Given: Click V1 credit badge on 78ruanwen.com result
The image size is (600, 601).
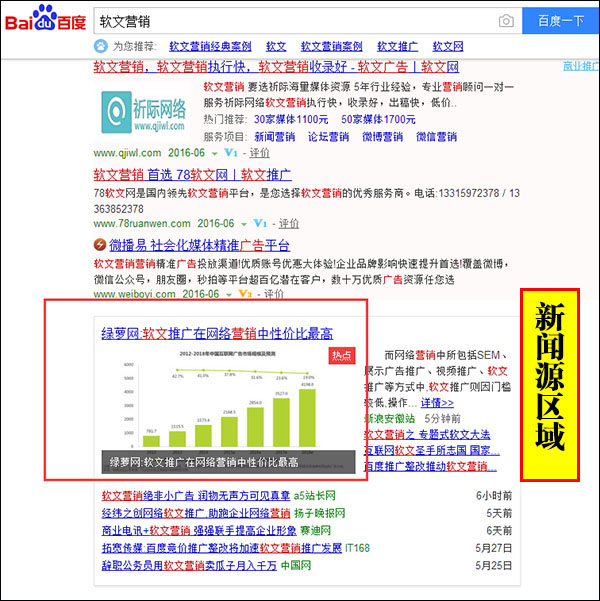Looking at the screenshot, I should pyautogui.click(x=260, y=223).
